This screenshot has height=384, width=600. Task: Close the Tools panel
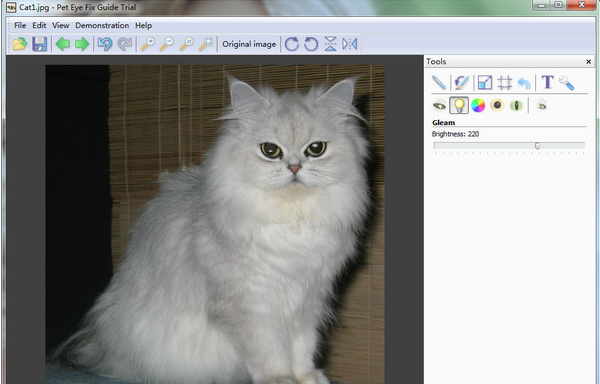[589, 62]
